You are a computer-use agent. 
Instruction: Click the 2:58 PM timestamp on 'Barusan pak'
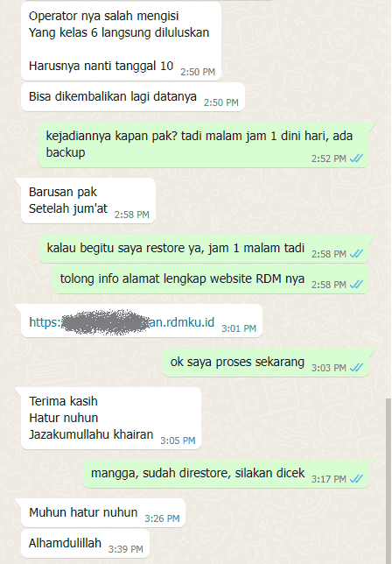point(131,215)
